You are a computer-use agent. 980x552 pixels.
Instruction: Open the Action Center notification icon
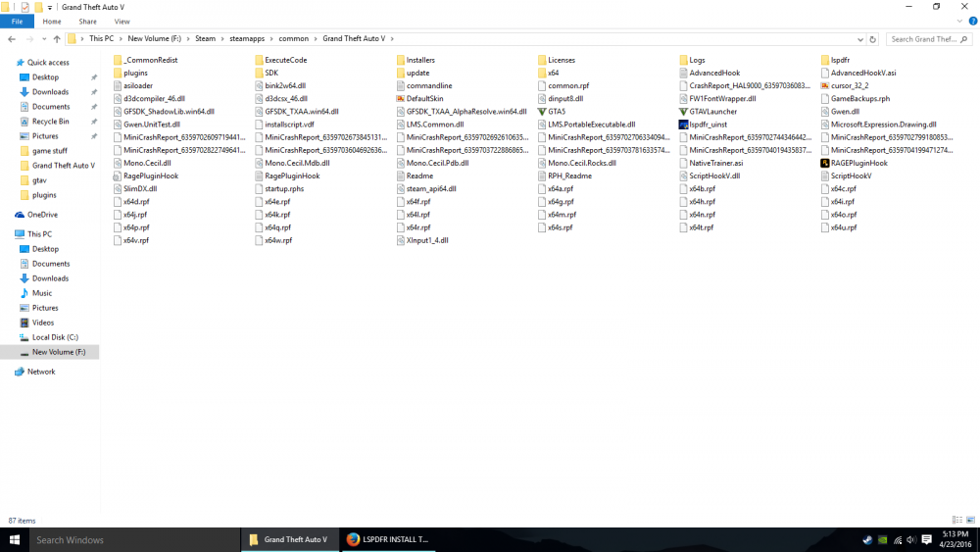pyautogui.click(x=927, y=539)
